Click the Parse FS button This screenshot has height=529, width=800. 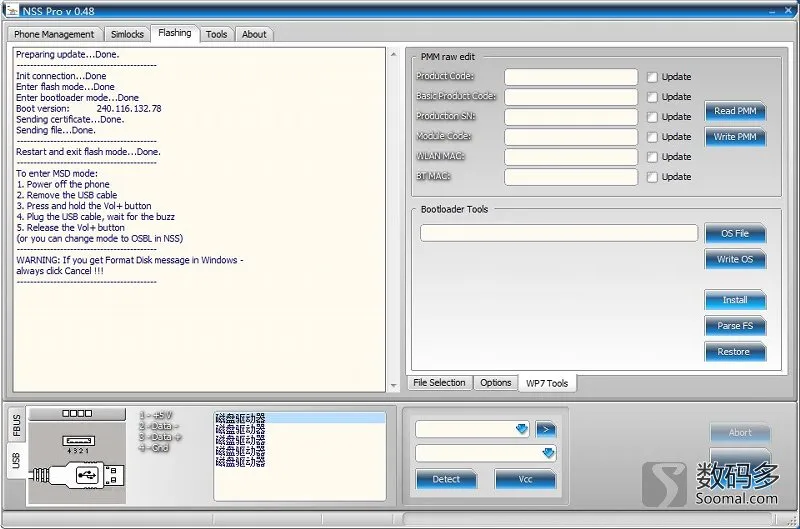pos(735,326)
